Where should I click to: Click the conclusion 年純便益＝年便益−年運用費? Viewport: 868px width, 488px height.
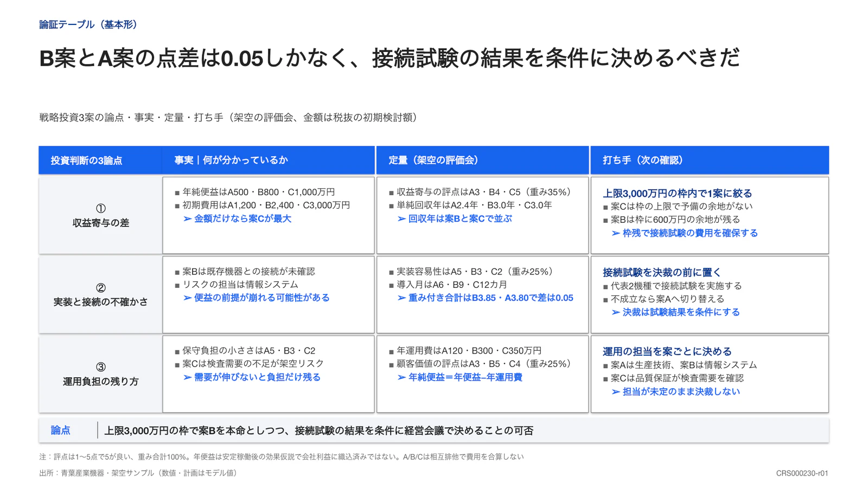pos(460,377)
